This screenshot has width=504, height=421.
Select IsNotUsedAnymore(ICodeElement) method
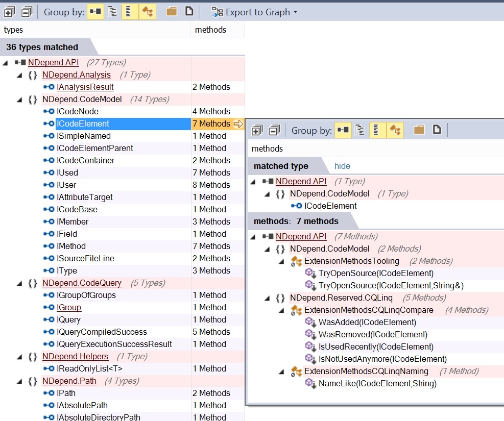point(382,359)
